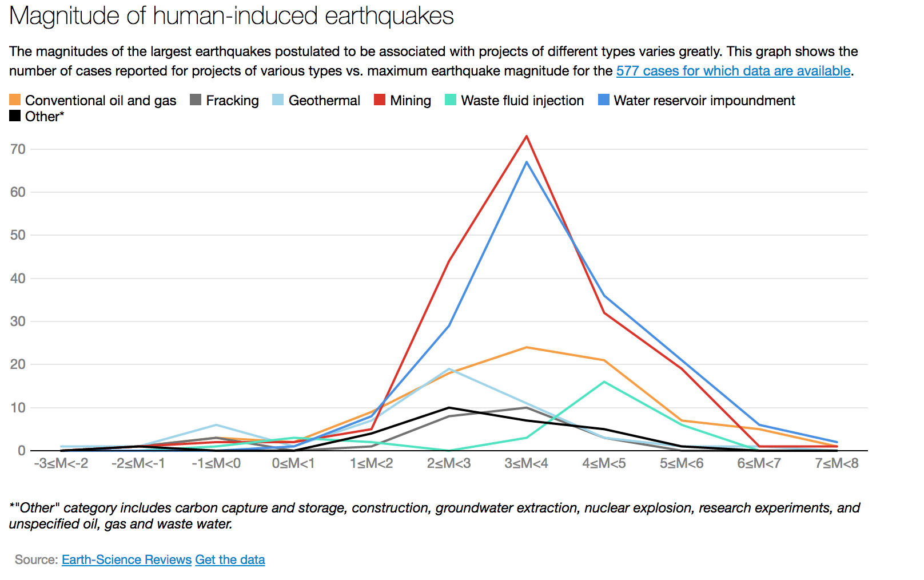Click the 'Get the data' link
Viewport: 924px width, 580px height.
click(230, 559)
